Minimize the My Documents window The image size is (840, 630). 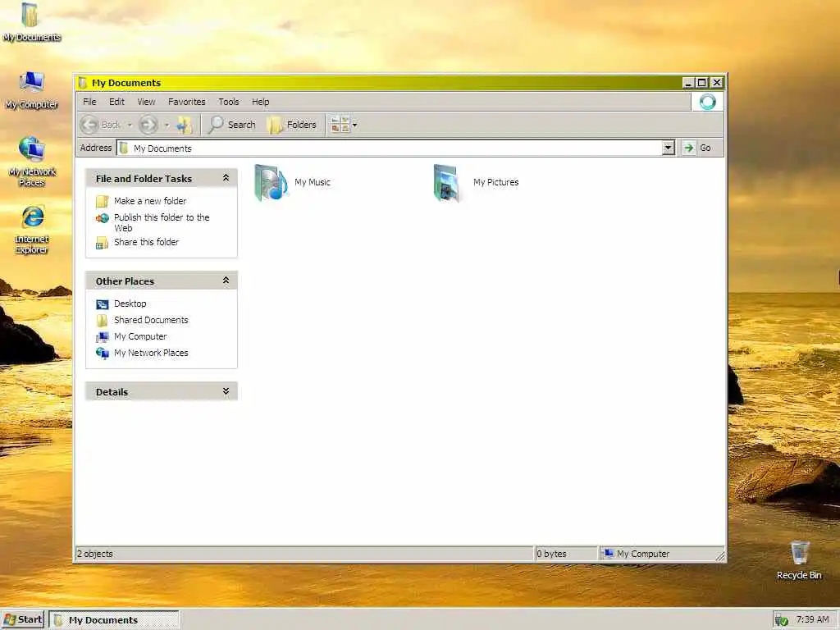click(x=689, y=83)
